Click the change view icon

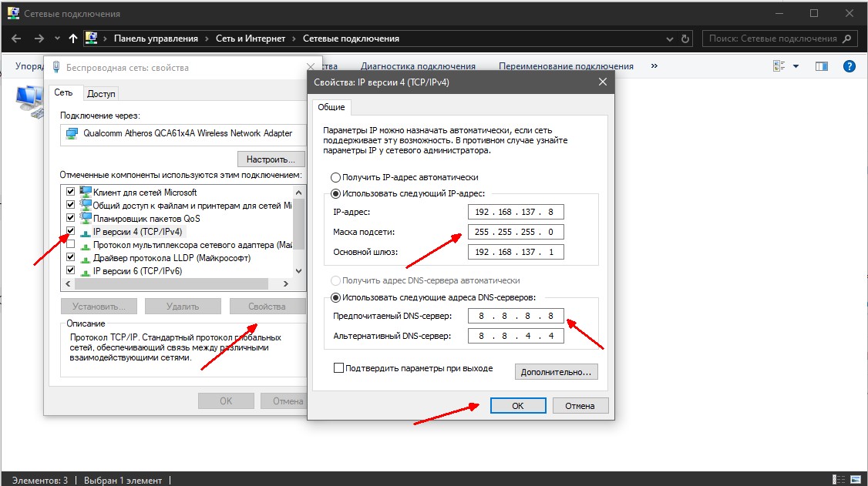pyautogui.click(x=779, y=66)
